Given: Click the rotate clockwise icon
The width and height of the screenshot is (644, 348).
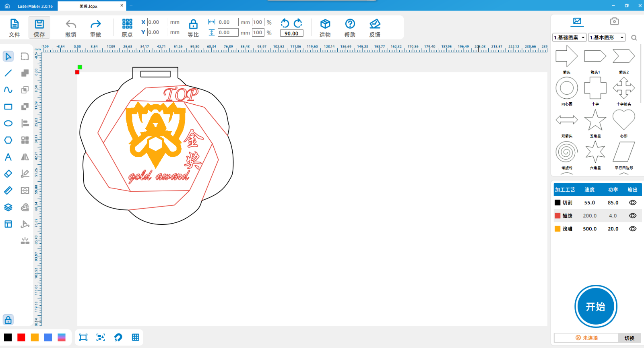Looking at the screenshot, I should [x=298, y=23].
